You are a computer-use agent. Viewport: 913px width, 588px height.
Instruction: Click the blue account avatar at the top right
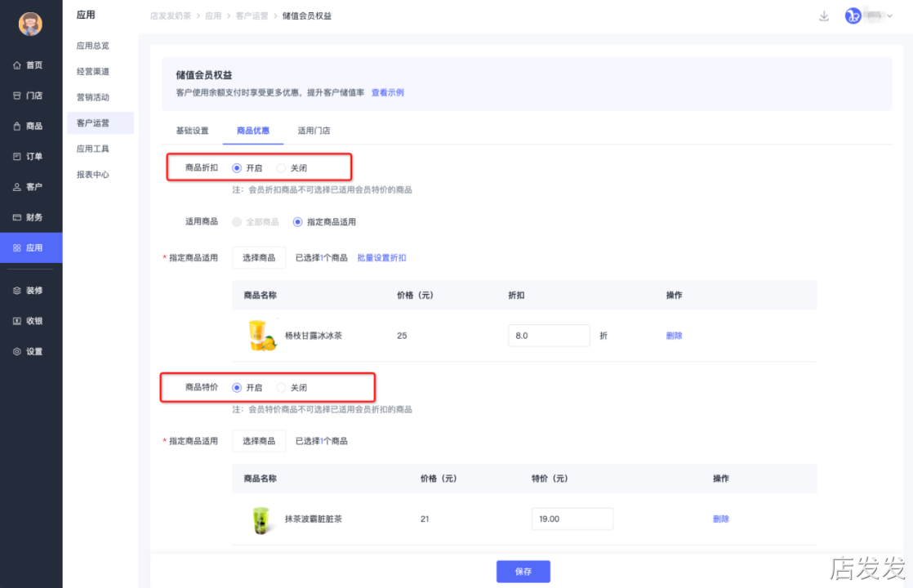coord(853,16)
